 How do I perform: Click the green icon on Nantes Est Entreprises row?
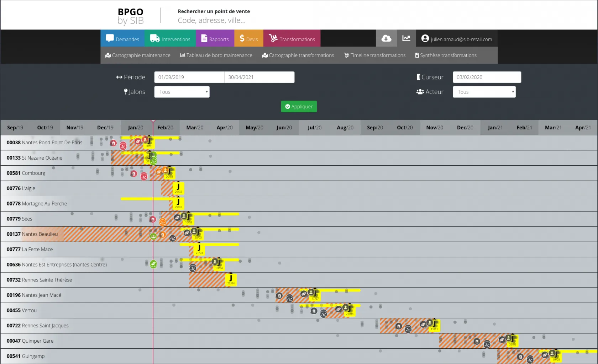coord(153,264)
